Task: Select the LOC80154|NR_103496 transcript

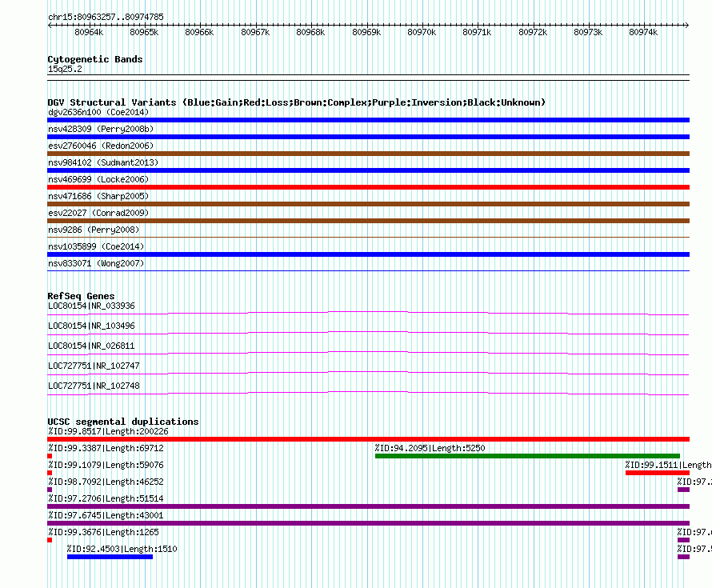Action: [91, 326]
